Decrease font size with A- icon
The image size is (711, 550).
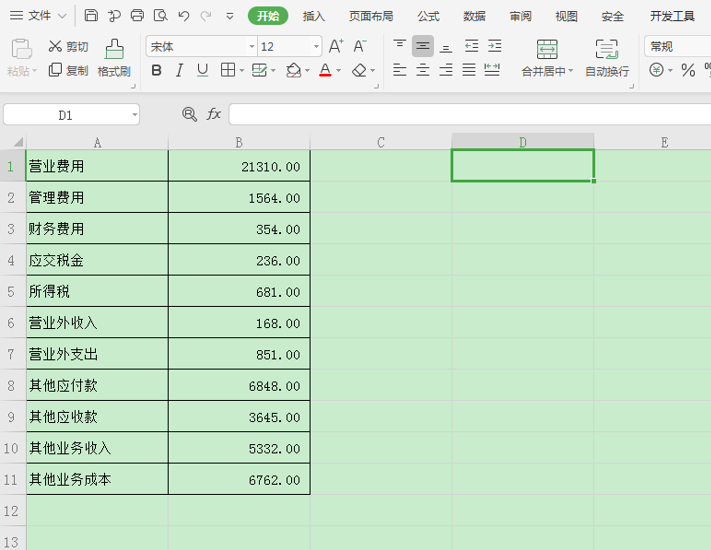[360, 46]
